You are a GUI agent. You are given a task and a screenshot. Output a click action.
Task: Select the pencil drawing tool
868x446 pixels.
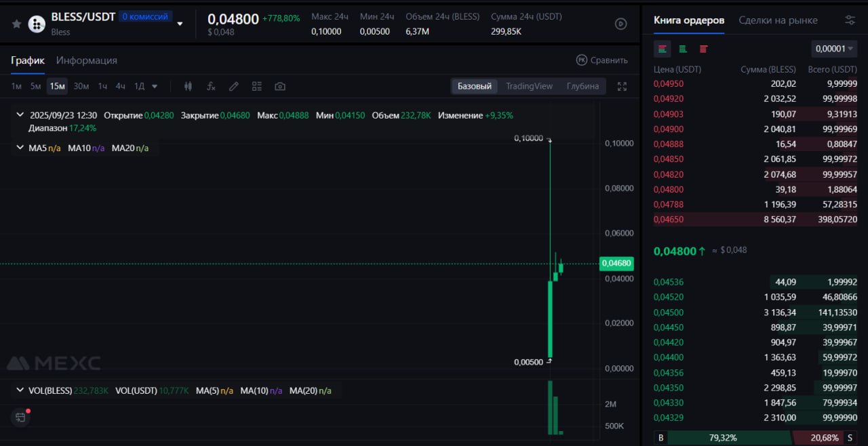(234, 86)
